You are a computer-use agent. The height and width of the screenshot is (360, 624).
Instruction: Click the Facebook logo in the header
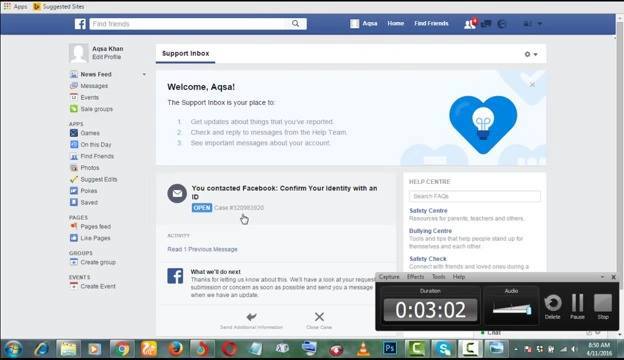(80, 24)
